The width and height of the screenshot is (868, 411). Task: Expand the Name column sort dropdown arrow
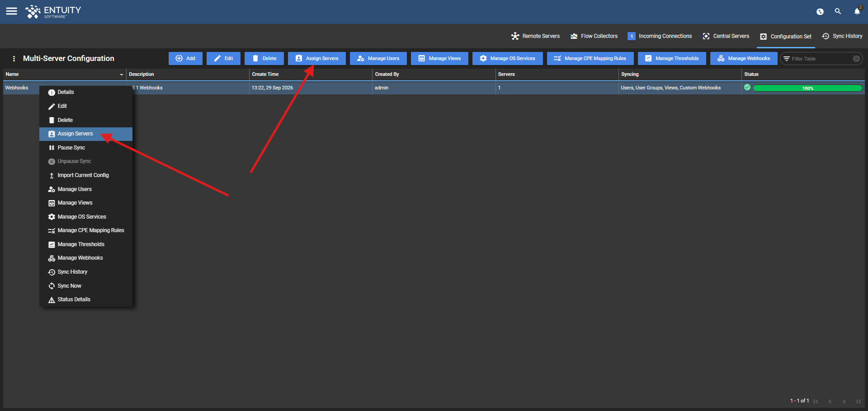(121, 75)
